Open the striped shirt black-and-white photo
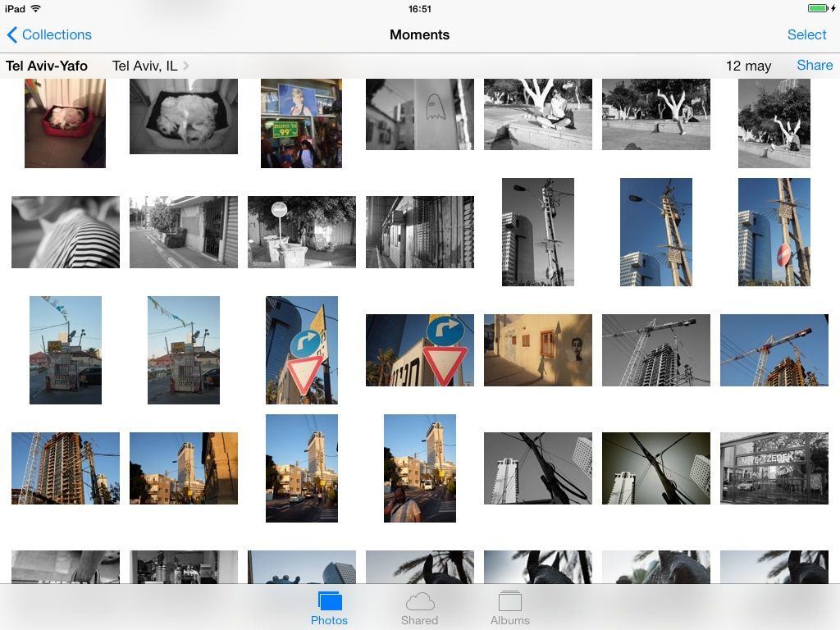The image size is (840, 630). pyautogui.click(x=65, y=232)
